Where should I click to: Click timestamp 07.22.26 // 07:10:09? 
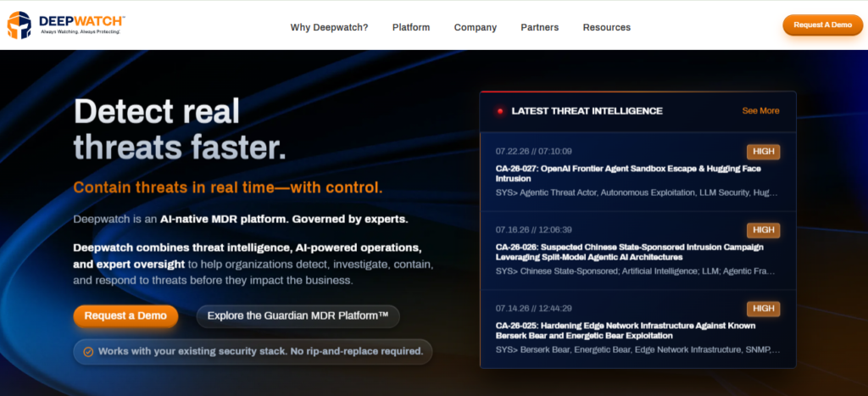coord(534,151)
